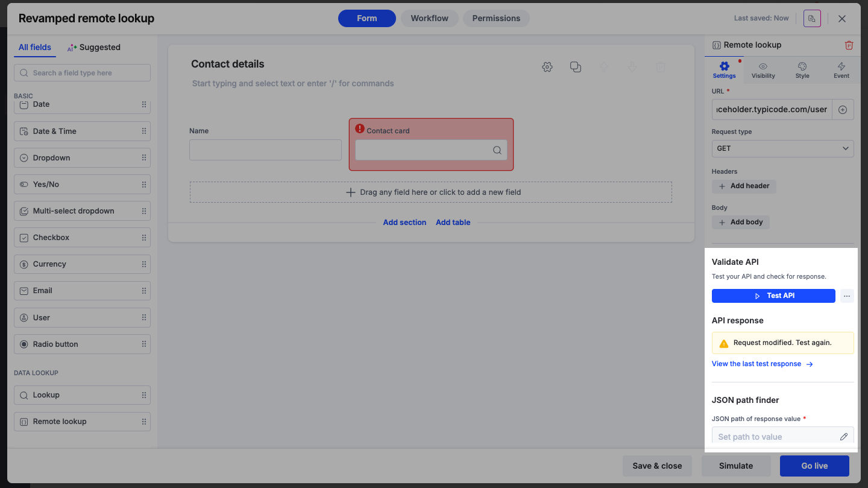This screenshot has width=868, height=488.
Task: Focus the Search a field type box
Action: coord(82,73)
